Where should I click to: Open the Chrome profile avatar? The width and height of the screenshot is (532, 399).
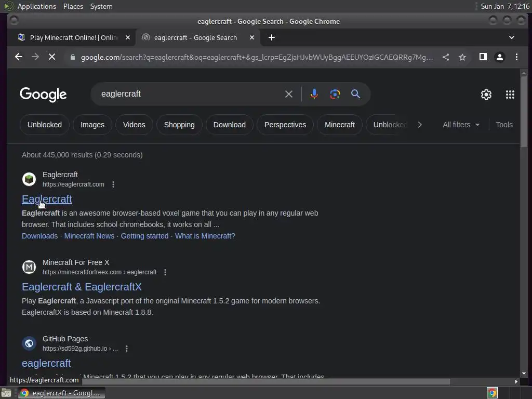click(500, 57)
